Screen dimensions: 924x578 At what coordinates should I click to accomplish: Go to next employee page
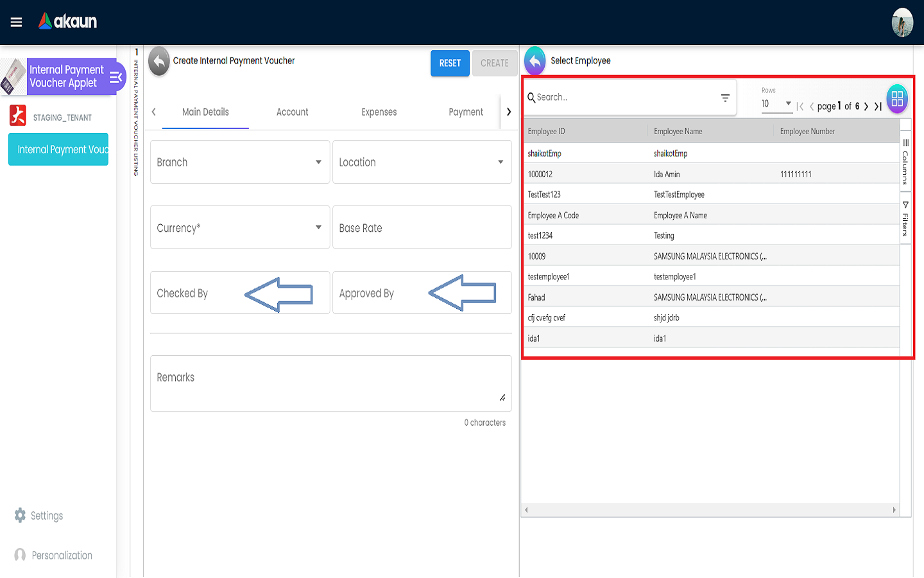point(866,107)
